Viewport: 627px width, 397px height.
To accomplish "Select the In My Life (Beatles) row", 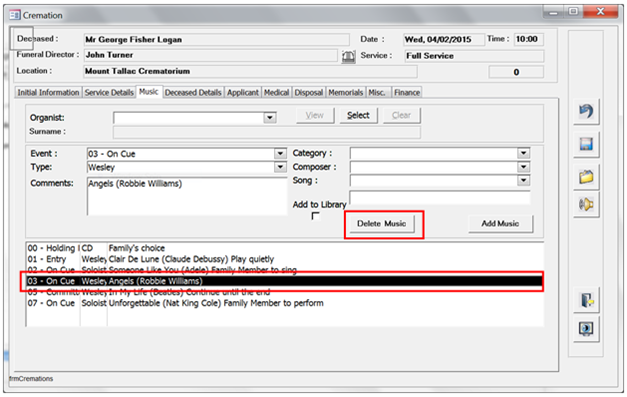I will click(x=285, y=292).
